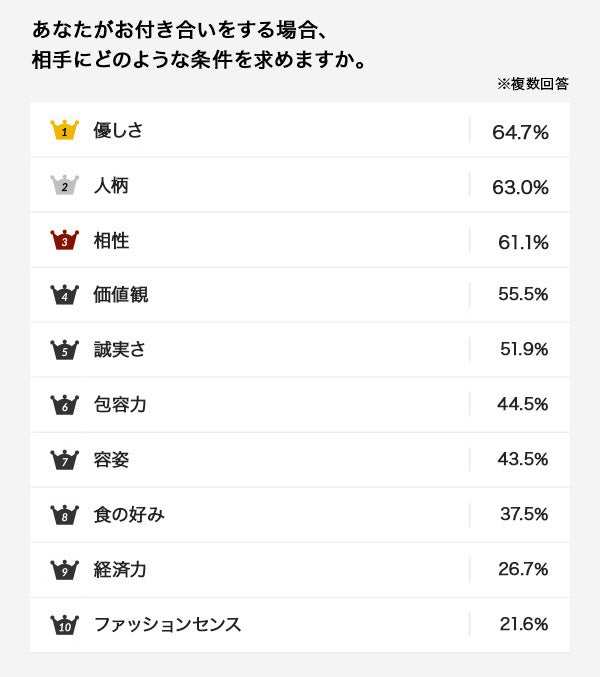Click the 相性 row label
The image size is (600, 677).
110,240
